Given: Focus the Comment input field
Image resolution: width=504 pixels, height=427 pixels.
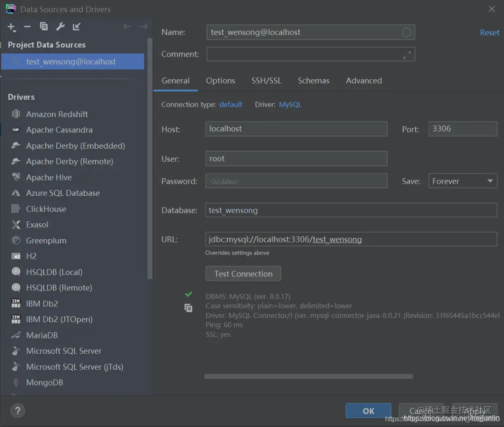Looking at the screenshot, I should click(x=310, y=54).
